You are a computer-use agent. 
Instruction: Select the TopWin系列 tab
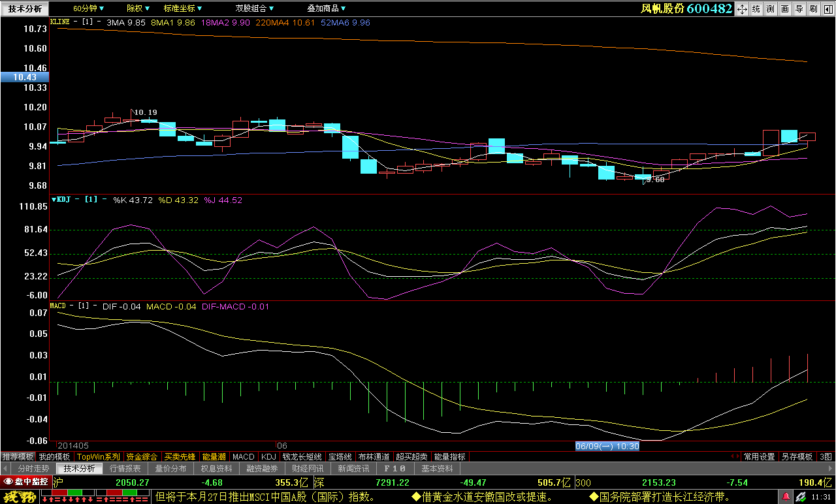click(x=99, y=457)
